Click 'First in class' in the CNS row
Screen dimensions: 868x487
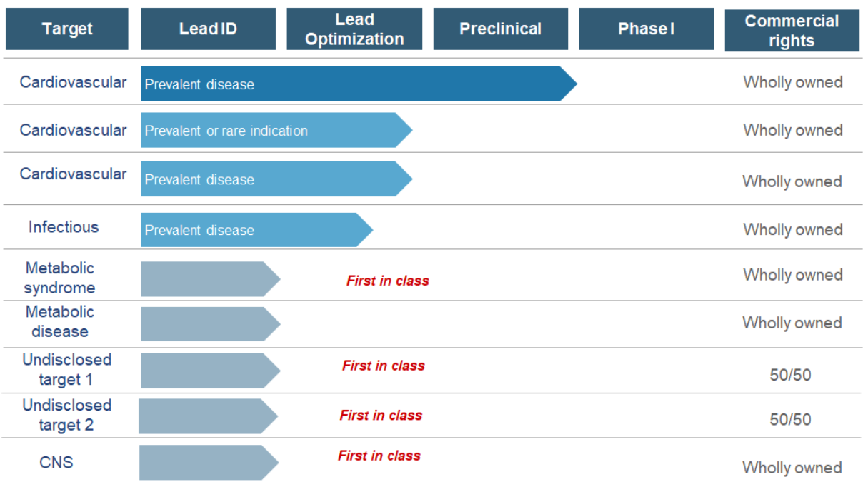click(x=379, y=456)
